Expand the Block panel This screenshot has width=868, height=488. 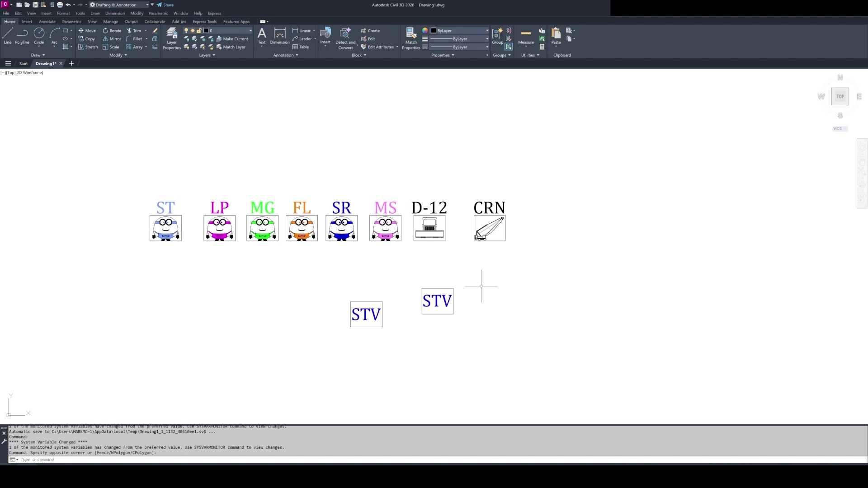point(359,55)
